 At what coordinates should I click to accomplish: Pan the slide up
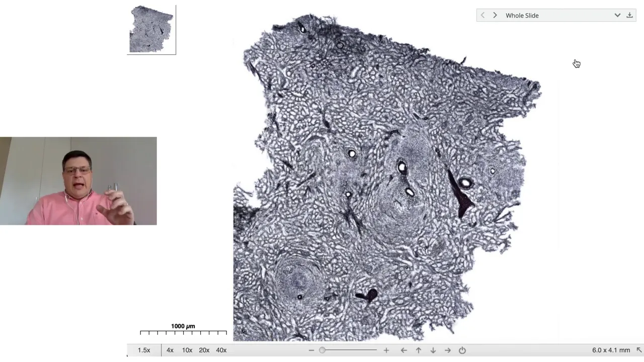point(419,350)
